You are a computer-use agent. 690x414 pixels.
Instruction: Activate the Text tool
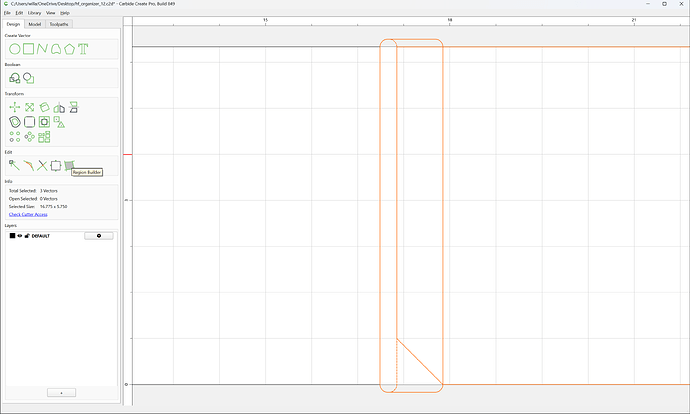pos(83,49)
